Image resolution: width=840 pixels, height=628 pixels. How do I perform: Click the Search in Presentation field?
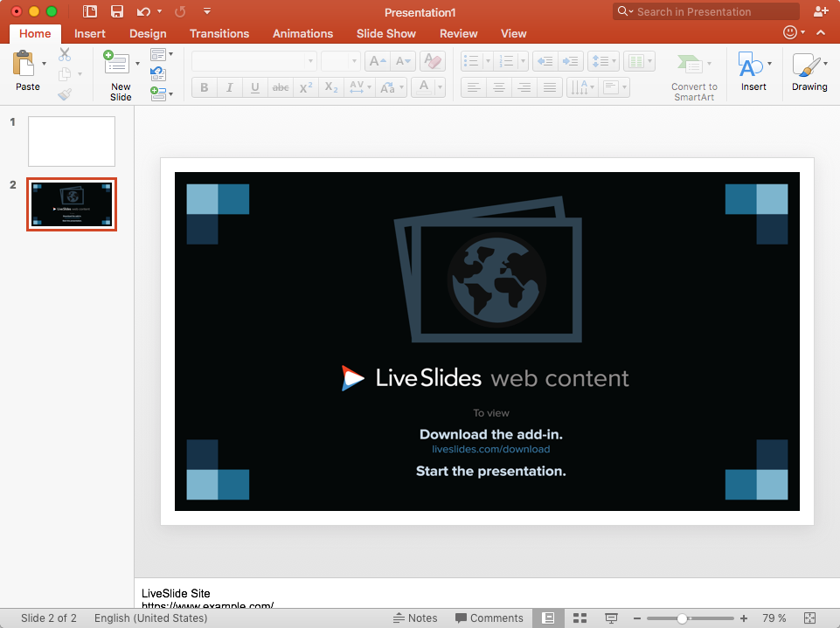click(x=706, y=11)
